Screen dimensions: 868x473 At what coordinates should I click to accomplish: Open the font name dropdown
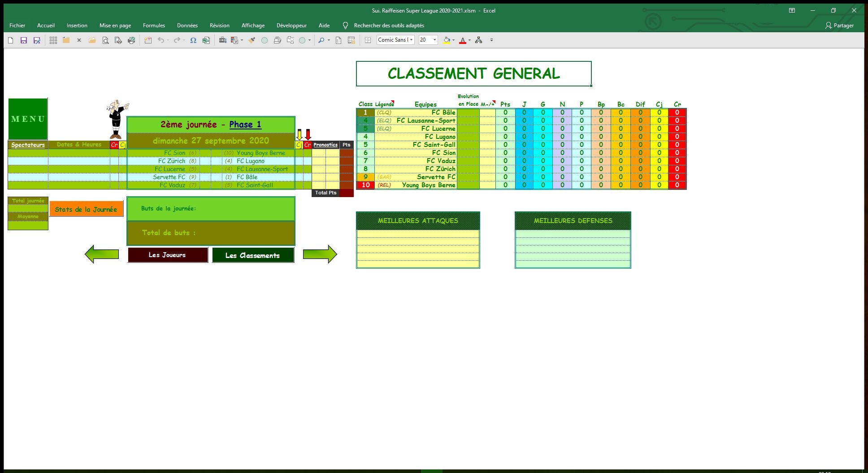coord(411,40)
